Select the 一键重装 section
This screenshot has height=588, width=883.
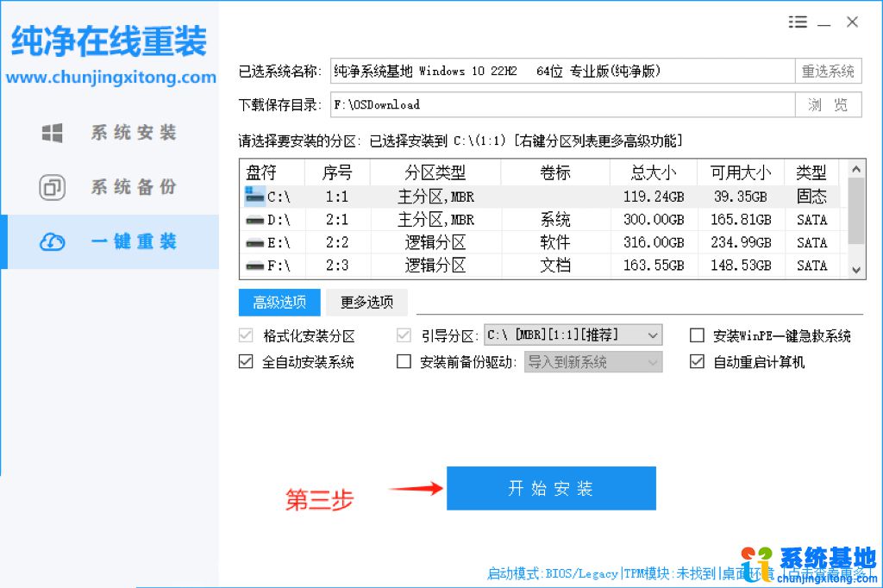pyautogui.click(x=110, y=241)
